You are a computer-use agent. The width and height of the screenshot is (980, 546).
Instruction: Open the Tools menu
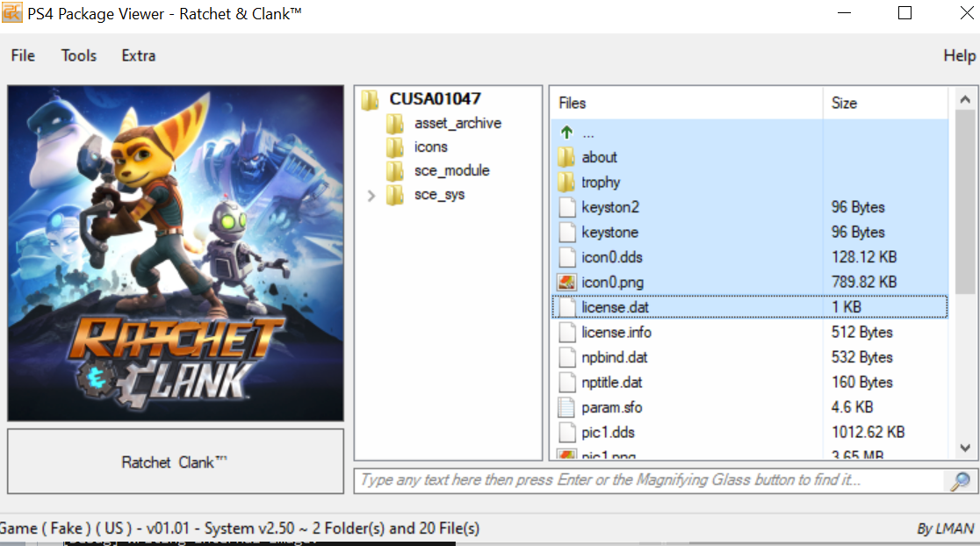[x=79, y=55]
